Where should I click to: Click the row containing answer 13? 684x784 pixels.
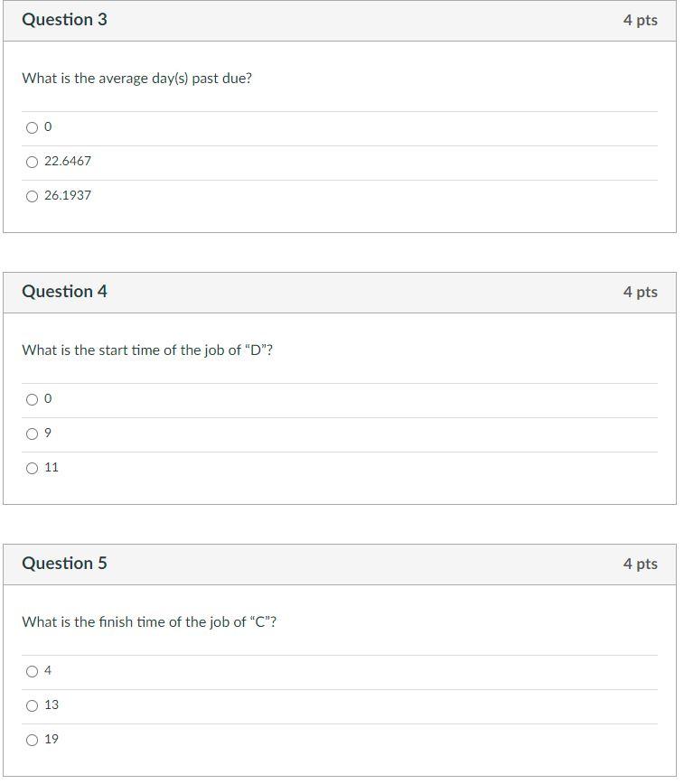[x=271, y=705]
